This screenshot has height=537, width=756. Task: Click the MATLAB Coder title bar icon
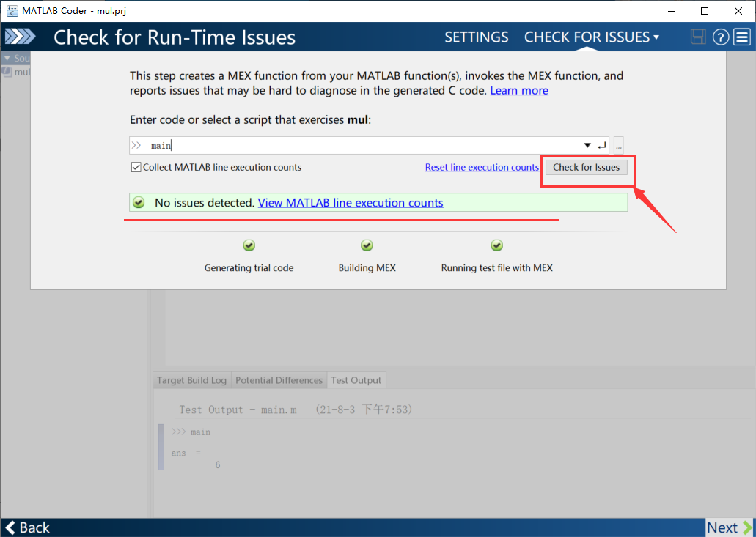tap(12, 10)
